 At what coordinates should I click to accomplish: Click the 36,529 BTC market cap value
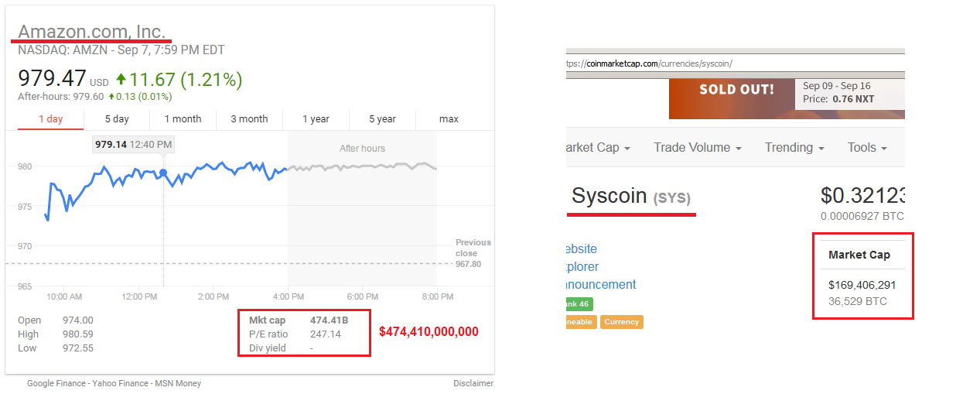click(x=858, y=301)
